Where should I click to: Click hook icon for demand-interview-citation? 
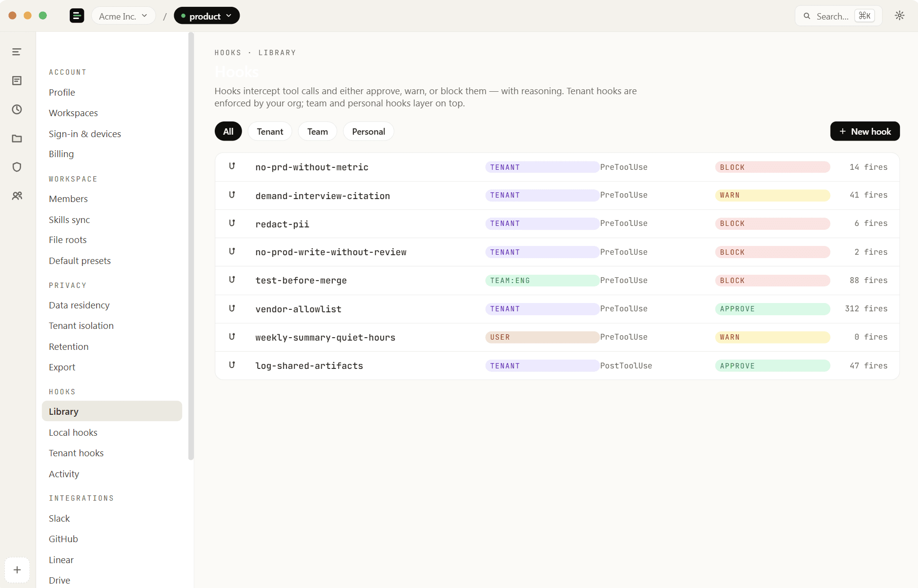click(232, 195)
